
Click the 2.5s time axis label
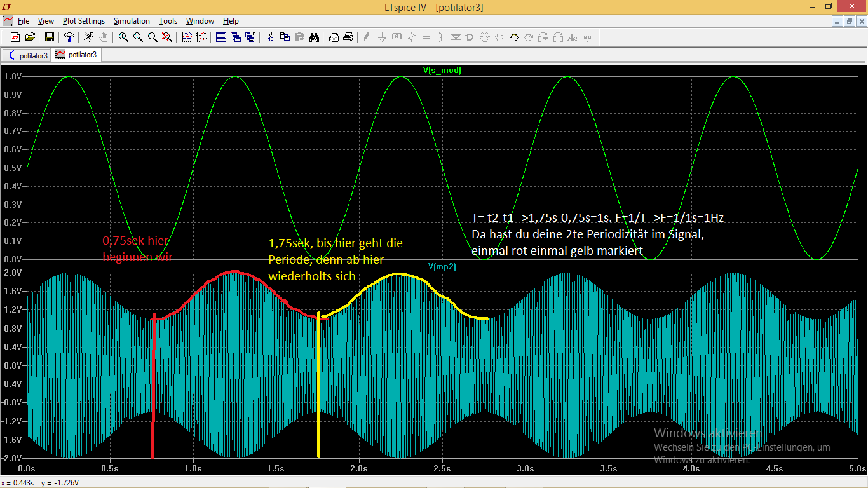pos(442,469)
